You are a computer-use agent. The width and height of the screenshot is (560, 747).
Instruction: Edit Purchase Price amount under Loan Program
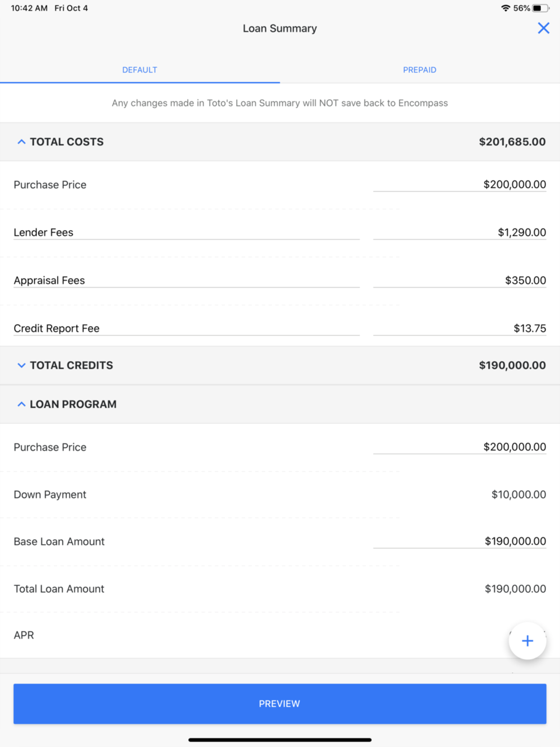pyautogui.click(x=460, y=447)
